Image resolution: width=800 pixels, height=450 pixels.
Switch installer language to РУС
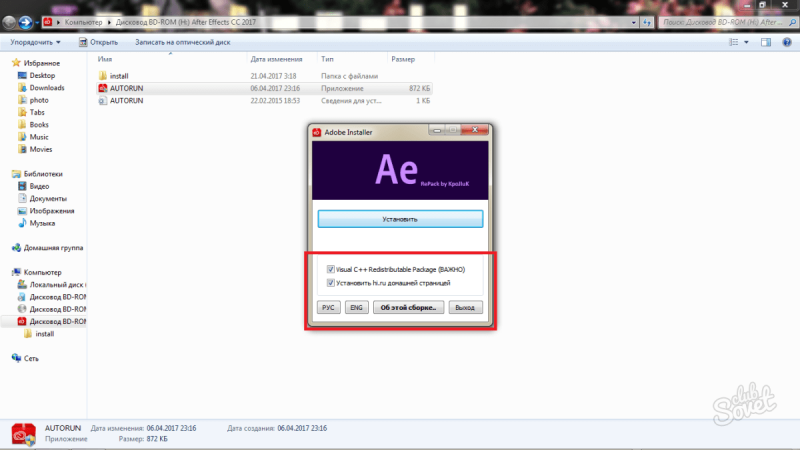(x=328, y=307)
